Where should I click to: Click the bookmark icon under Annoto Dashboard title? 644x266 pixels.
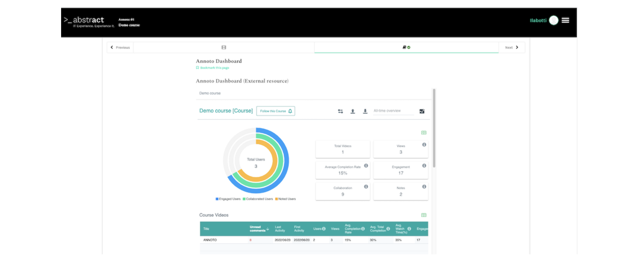(197, 68)
